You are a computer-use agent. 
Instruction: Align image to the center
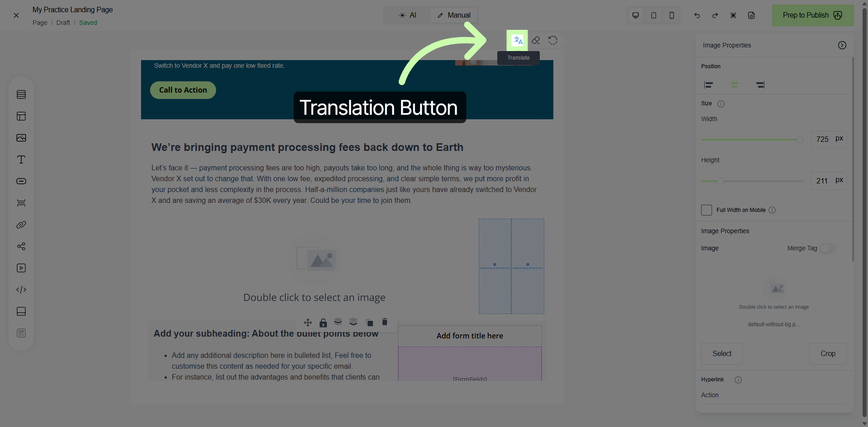pyautogui.click(x=735, y=84)
